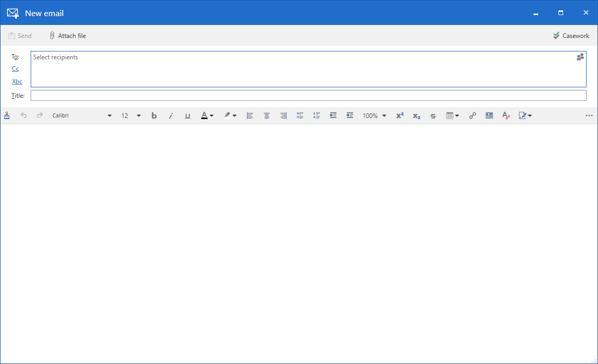Apply superscript formatting
This screenshot has width=598, height=364.
point(399,115)
